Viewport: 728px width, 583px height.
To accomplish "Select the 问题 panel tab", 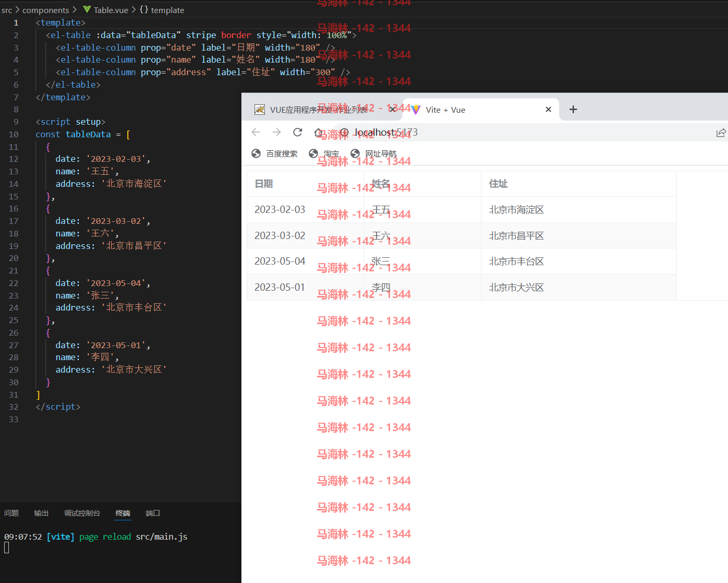I will pos(11,513).
